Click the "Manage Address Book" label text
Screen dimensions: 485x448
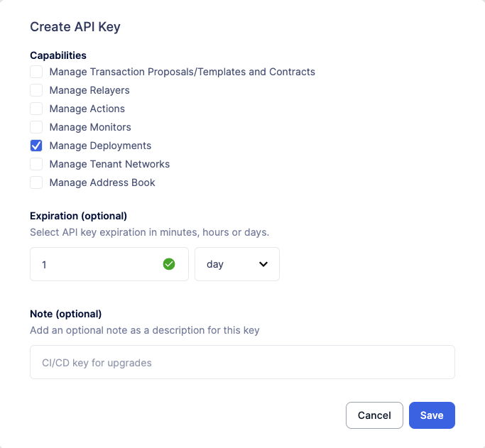(102, 182)
